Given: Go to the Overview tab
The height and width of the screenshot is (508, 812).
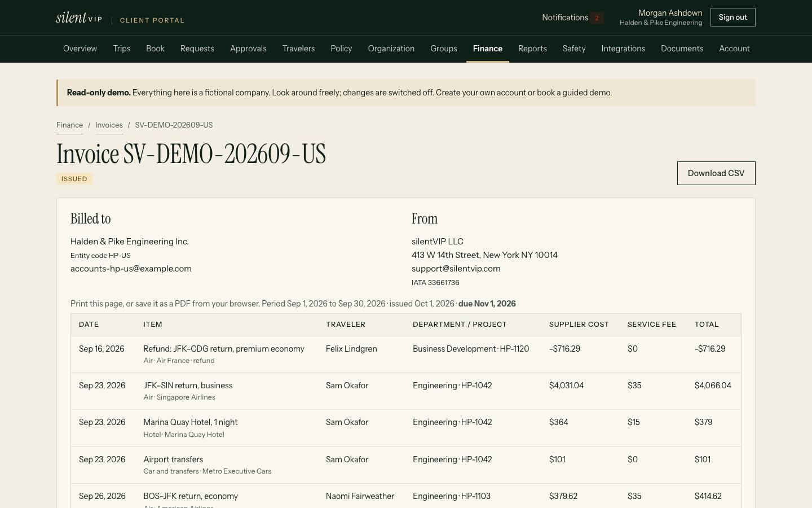Looking at the screenshot, I should [x=80, y=49].
